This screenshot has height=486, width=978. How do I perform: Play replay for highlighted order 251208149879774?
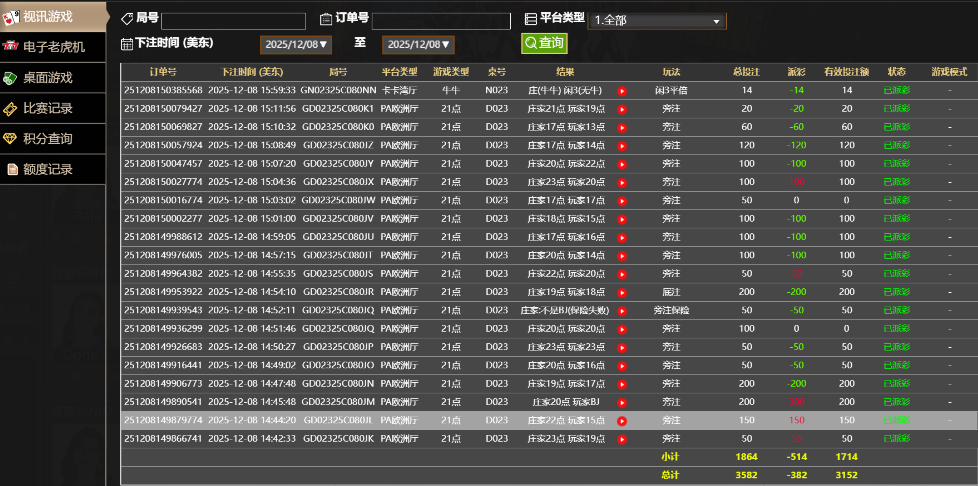[621, 421]
